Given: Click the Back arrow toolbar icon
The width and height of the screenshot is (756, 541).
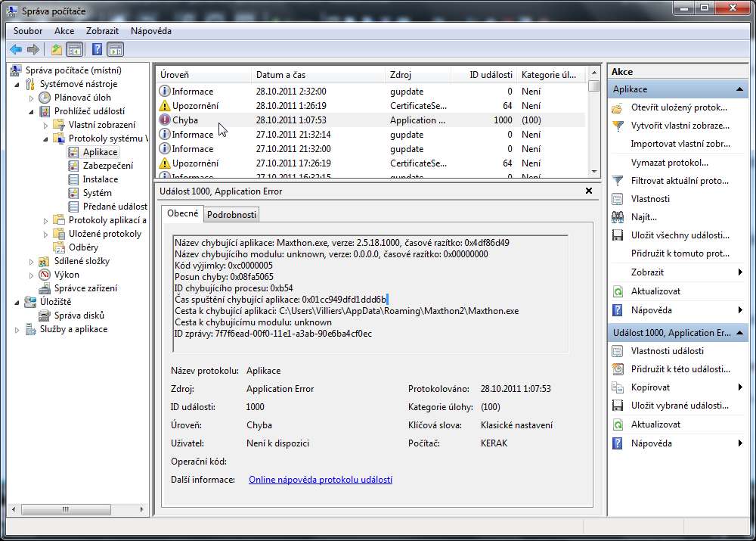Looking at the screenshot, I should pyautogui.click(x=16, y=50).
